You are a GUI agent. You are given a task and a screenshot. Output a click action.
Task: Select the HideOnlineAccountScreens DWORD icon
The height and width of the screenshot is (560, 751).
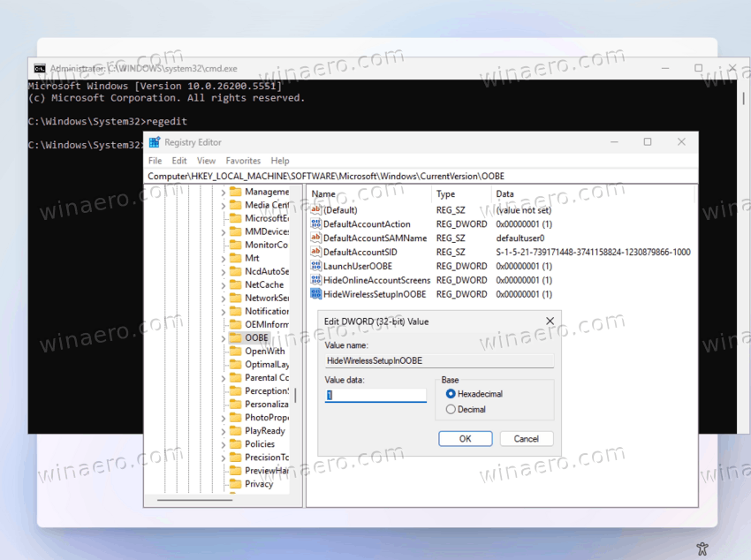tap(315, 280)
